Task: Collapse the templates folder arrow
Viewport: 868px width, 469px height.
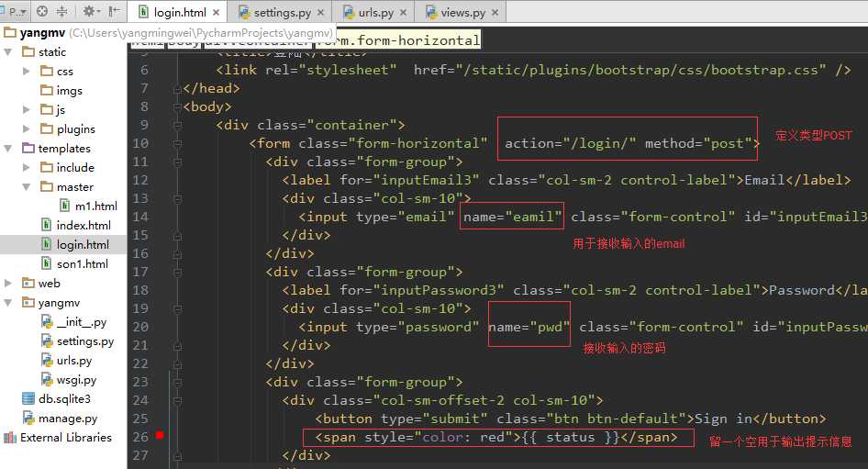Action: pos(8,149)
